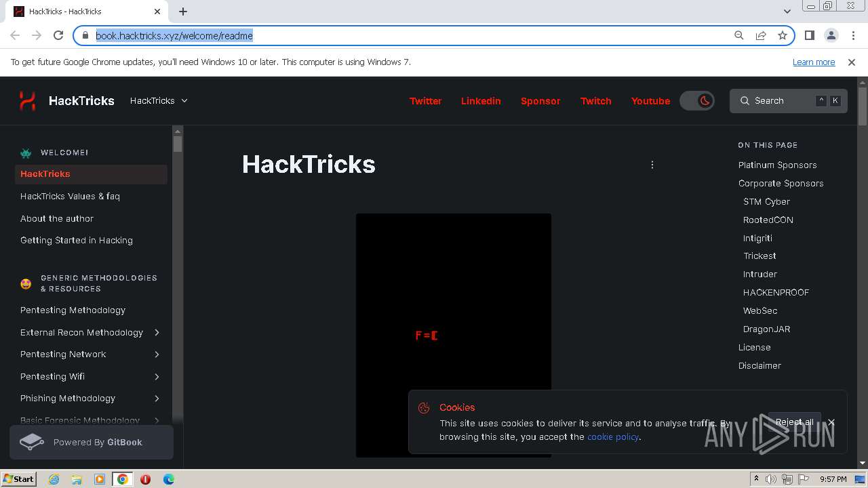Open the Youtube link
This screenshot has height=488, width=868.
click(650, 101)
